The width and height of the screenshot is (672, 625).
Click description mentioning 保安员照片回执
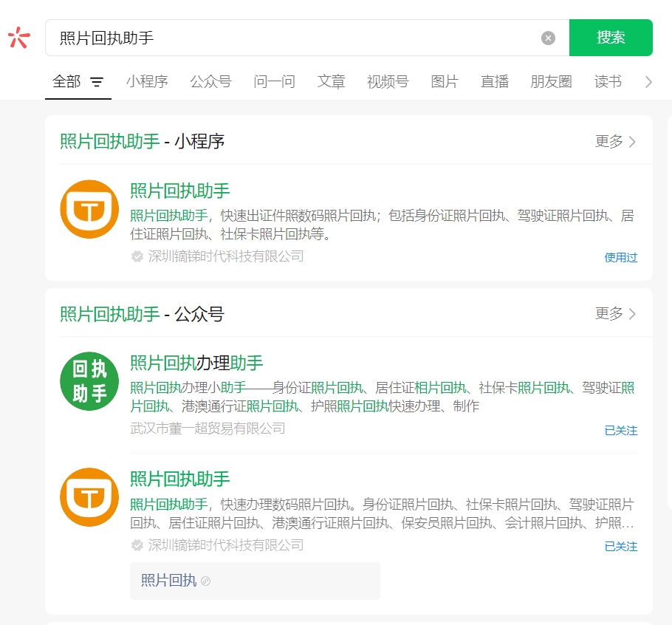coord(382,513)
